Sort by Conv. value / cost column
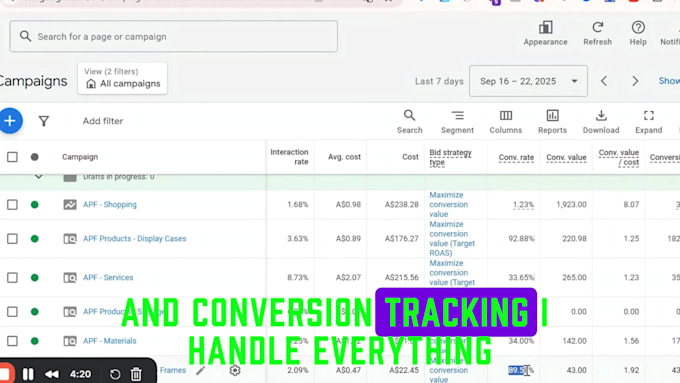 pos(618,157)
